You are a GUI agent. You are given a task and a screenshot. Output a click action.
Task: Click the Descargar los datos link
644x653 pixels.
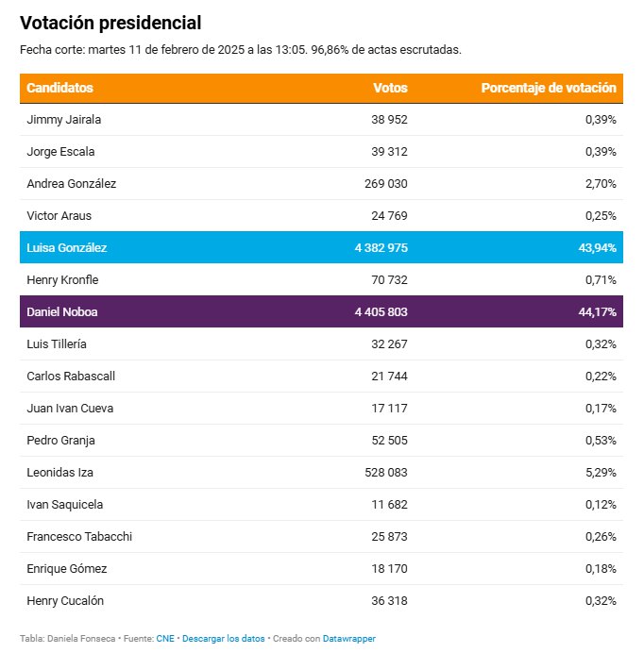224,639
